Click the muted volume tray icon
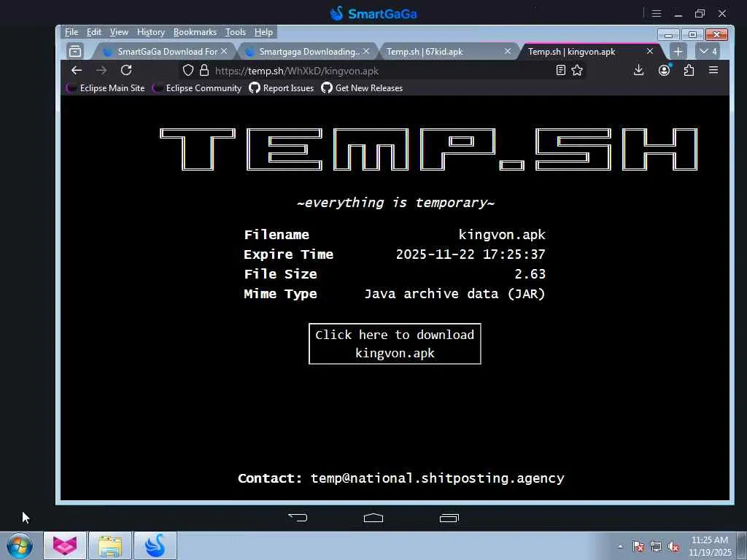Viewport: 747px width, 560px height. (x=673, y=546)
